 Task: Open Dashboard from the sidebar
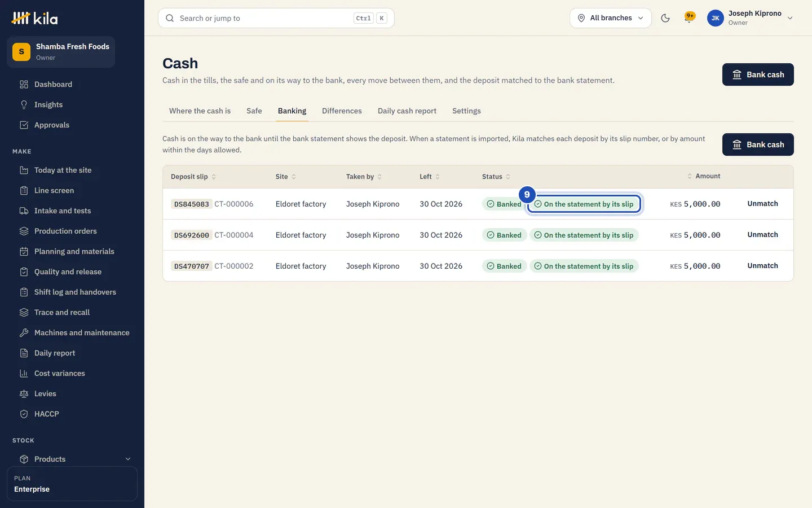72,84
